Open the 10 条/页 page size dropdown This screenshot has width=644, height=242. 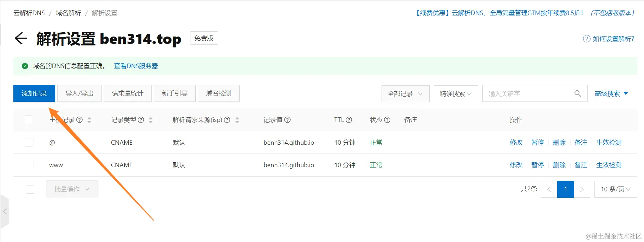616,189
